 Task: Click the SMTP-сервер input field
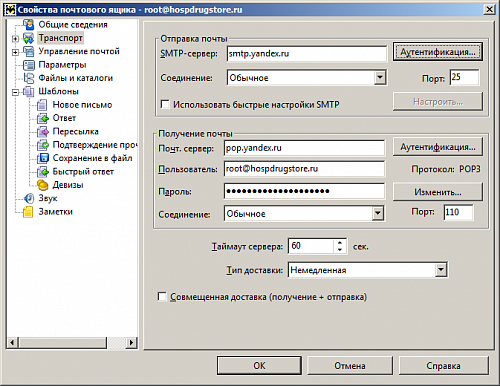click(x=307, y=54)
